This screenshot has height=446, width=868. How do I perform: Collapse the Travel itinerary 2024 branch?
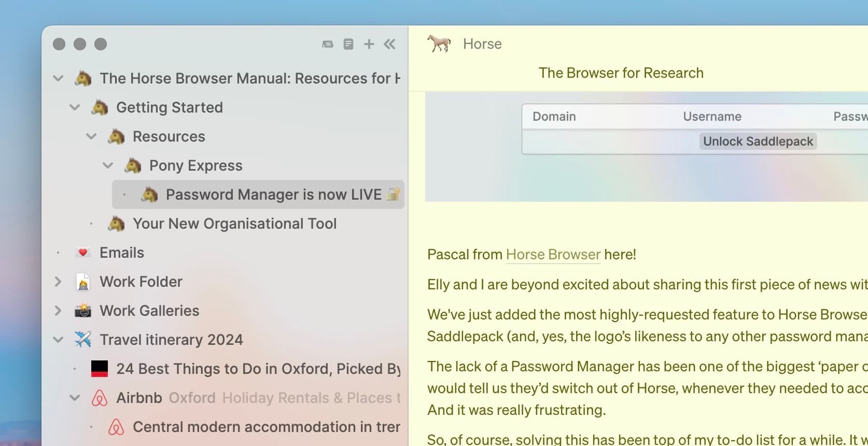[x=58, y=340]
